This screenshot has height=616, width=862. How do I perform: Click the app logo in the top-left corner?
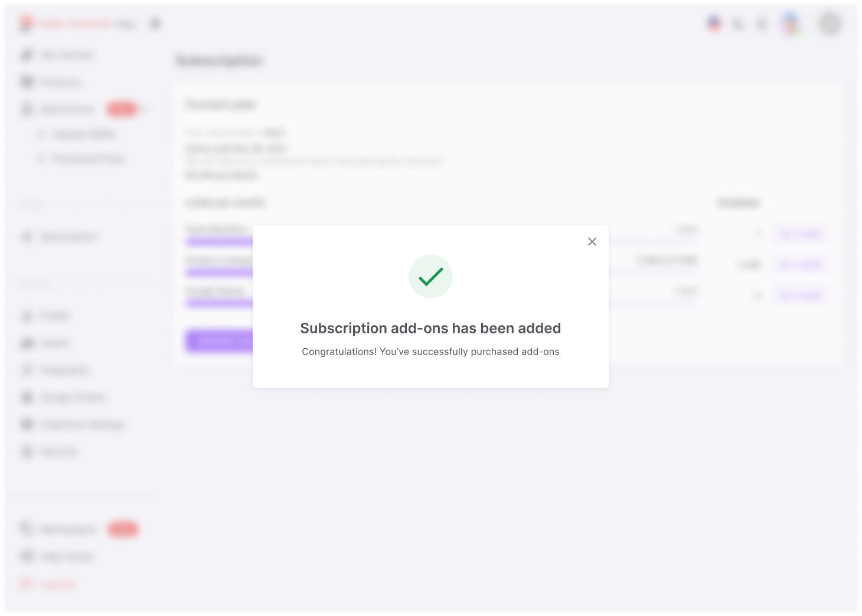coord(27,23)
